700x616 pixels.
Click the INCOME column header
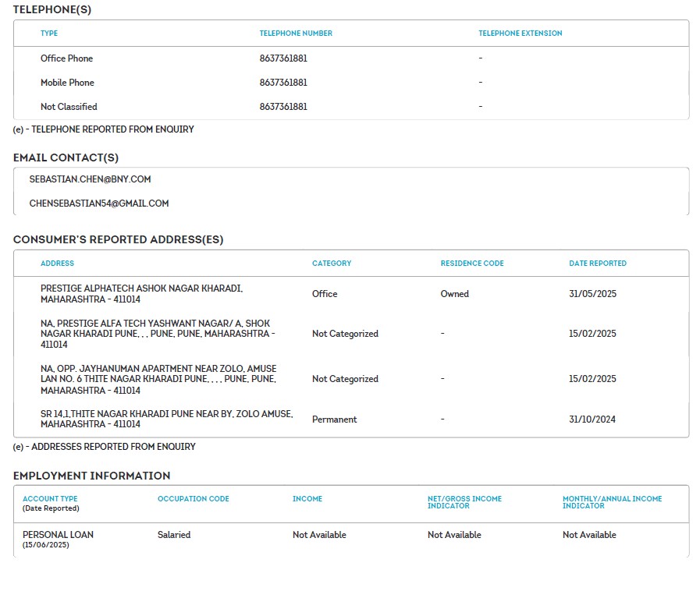[x=307, y=499]
